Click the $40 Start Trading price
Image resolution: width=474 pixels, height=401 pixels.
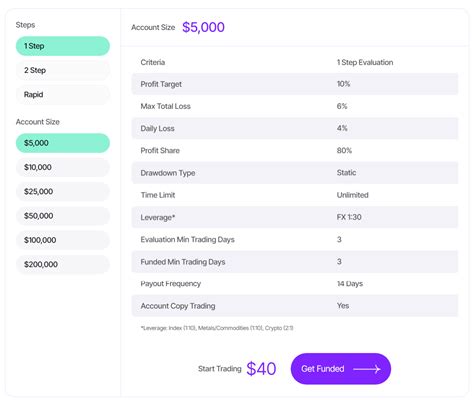coord(261,369)
